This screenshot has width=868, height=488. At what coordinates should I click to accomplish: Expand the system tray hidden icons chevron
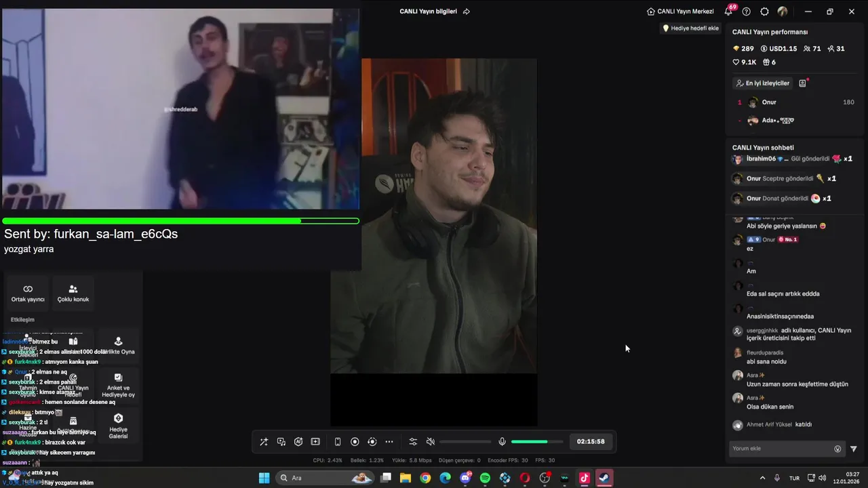[x=762, y=478]
